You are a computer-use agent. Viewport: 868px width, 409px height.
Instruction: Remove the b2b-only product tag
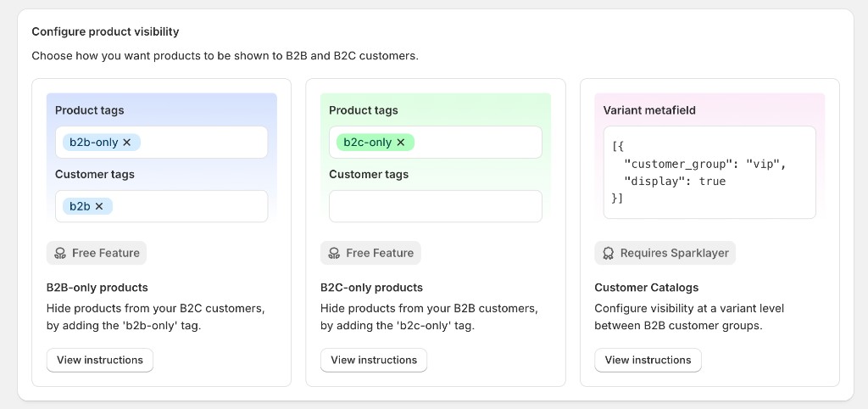coord(127,143)
